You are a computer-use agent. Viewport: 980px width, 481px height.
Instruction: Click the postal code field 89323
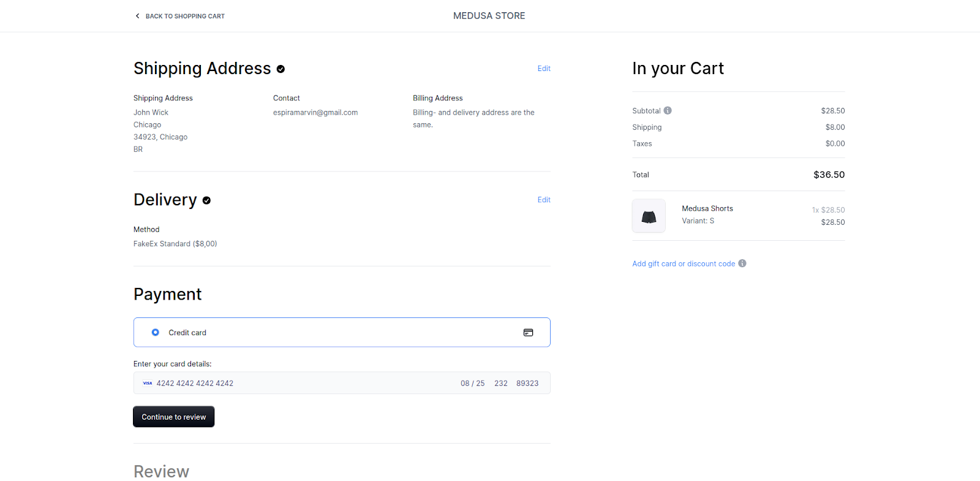[x=527, y=384]
